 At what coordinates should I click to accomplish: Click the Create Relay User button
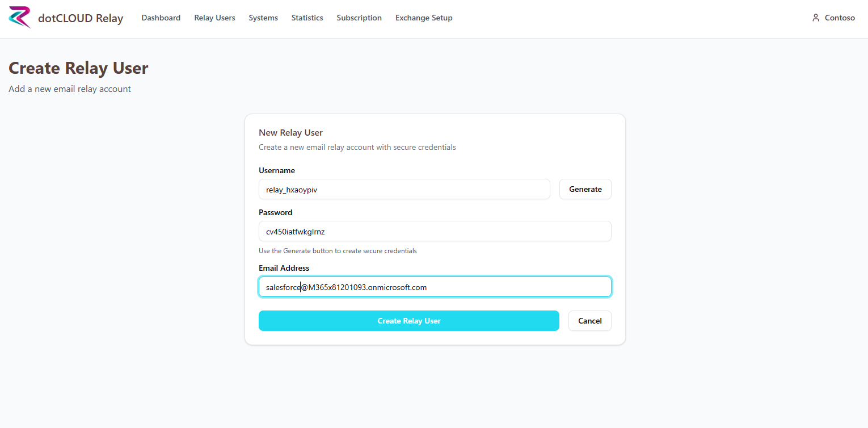click(x=408, y=321)
